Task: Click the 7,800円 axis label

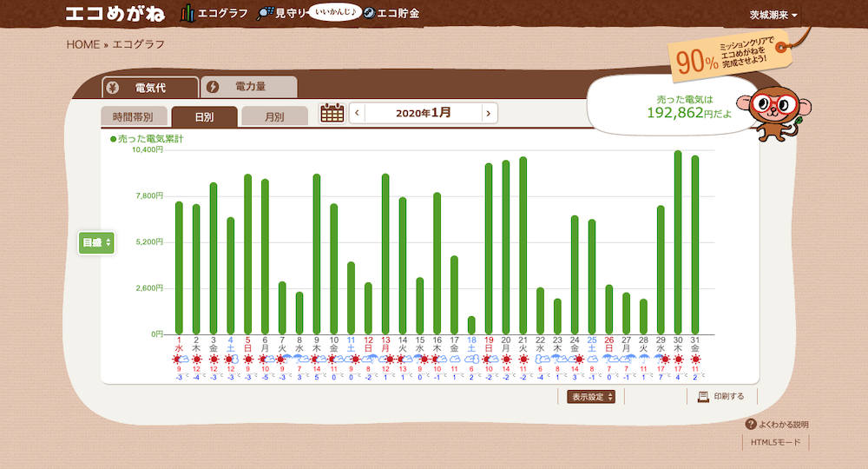Action: (x=149, y=195)
